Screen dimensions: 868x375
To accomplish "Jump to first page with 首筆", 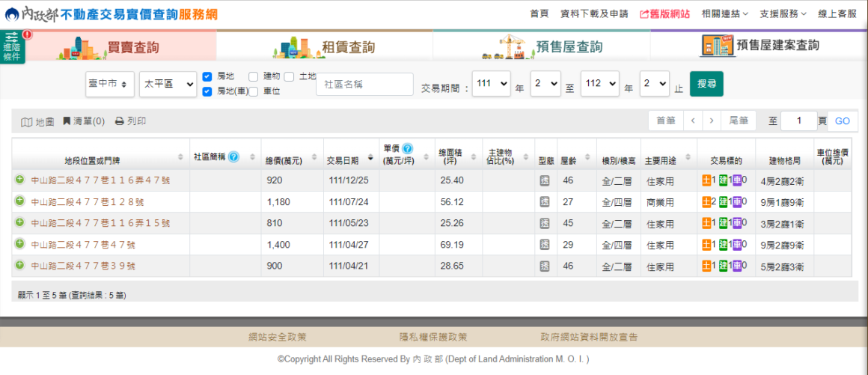I will coord(666,121).
